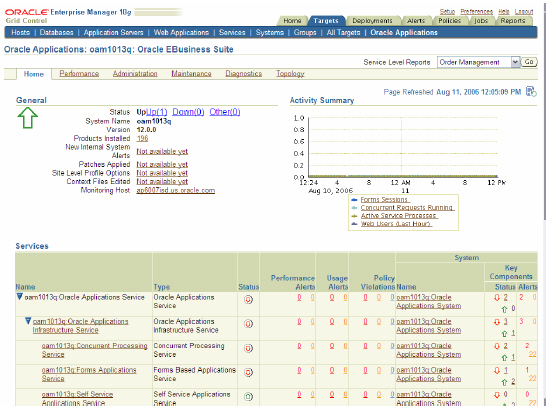Open the Help link
The width and height of the screenshot is (552, 412).
(503, 12)
